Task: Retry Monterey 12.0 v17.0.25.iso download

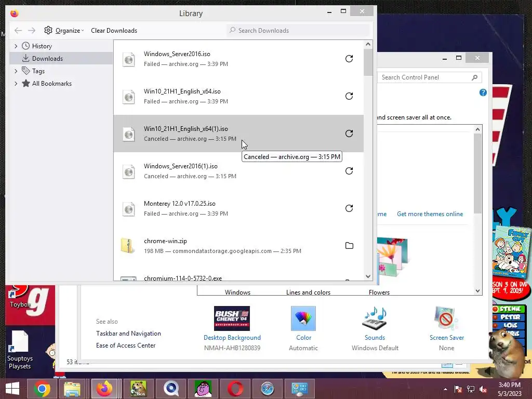Action: tap(349, 208)
